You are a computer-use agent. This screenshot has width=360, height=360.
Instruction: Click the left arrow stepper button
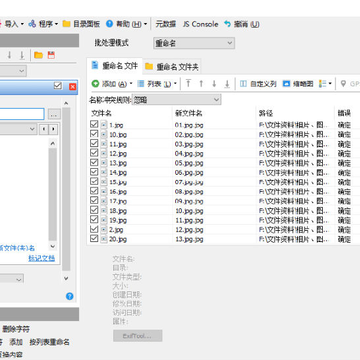[x=44, y=129]
